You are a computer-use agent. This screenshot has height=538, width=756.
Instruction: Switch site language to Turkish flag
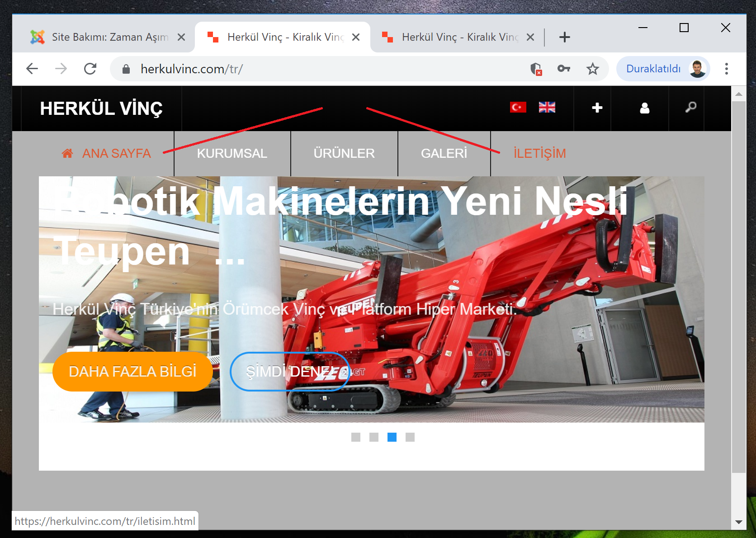tap(518, 107)
